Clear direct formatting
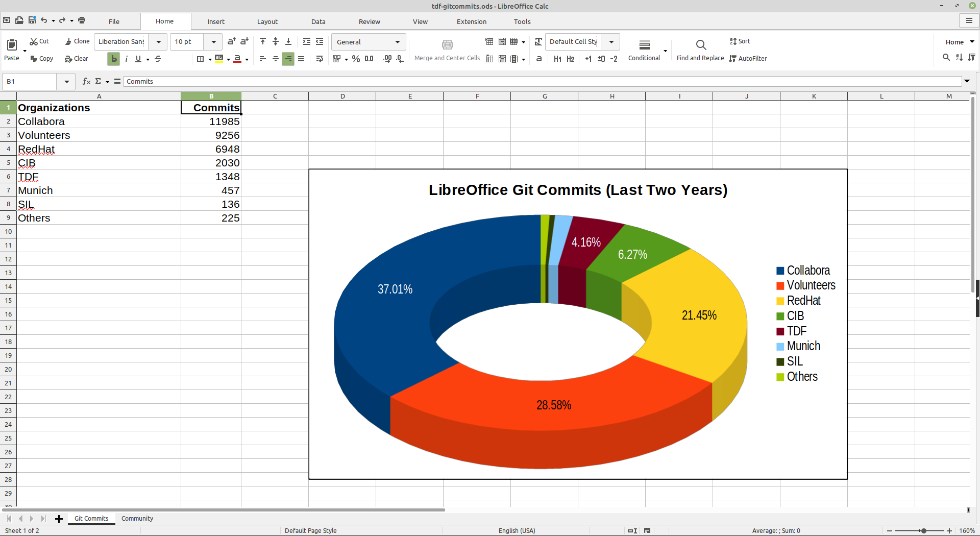This screenshot has height=536, width=980. pyautogui.click(x=77, y=59)
